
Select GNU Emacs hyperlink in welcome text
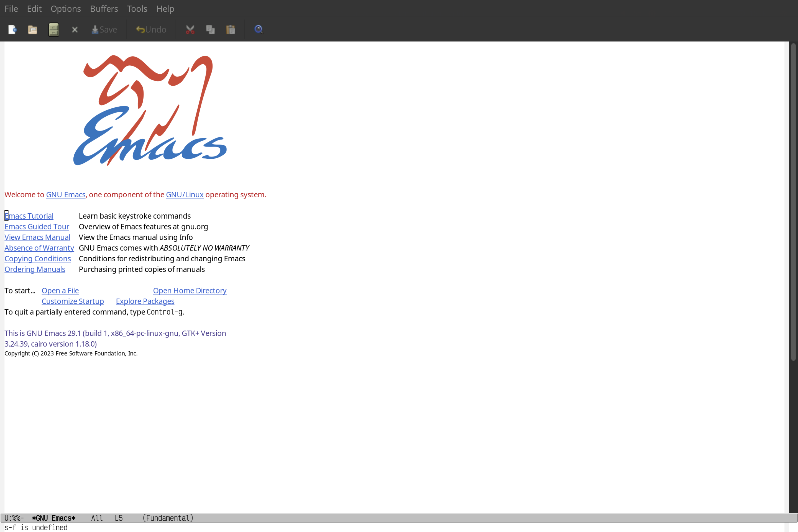click(65, 194)
